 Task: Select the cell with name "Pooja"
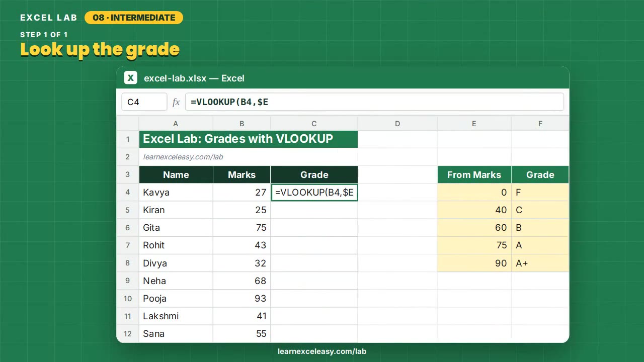click(x=176, y=298)
